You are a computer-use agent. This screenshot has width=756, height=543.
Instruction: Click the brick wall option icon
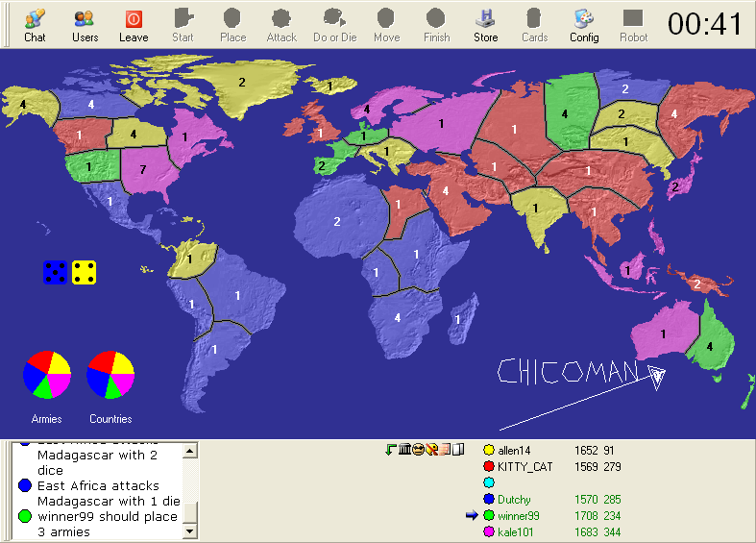[x=445, y=450]
